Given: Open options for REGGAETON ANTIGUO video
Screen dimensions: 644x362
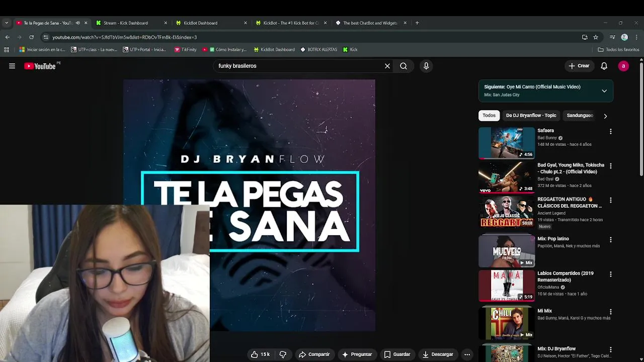Looking at the screenshot, I should [611, 200].
